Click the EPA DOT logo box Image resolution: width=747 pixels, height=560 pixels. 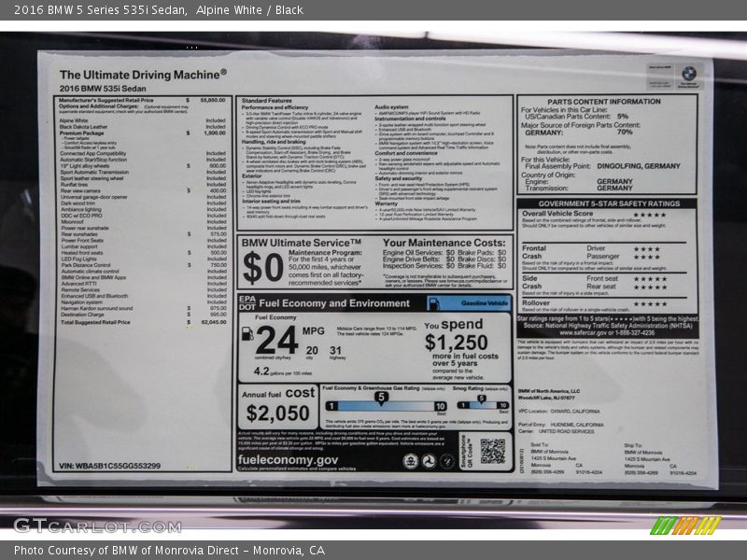(x=247, y=302)
